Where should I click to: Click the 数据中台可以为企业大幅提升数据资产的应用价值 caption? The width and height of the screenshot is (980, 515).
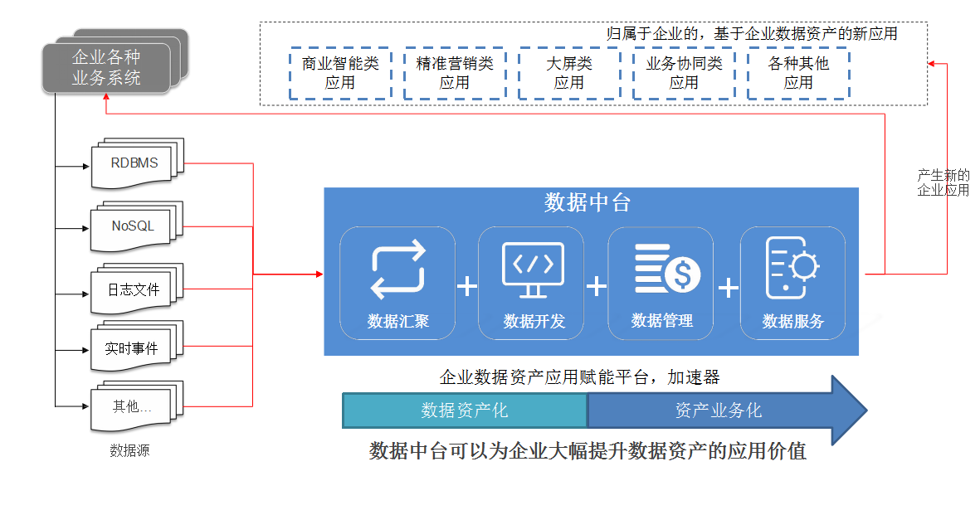[587, 450]
